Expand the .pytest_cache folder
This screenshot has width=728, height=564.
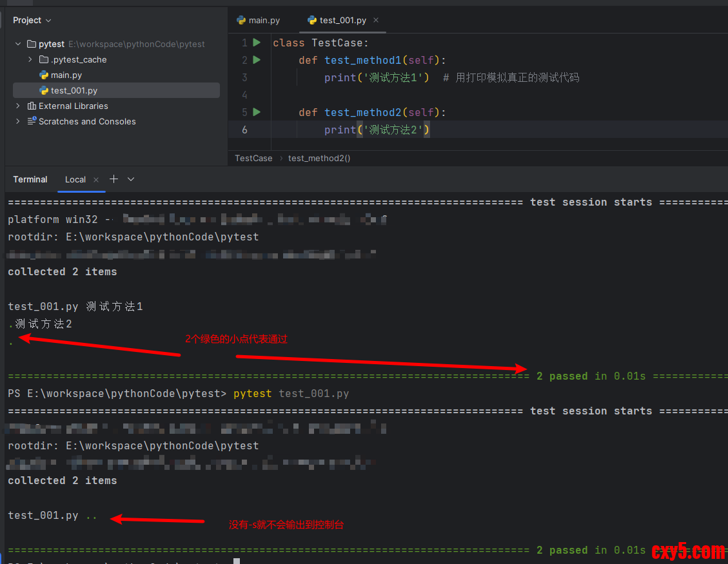(x=30, y=60)
